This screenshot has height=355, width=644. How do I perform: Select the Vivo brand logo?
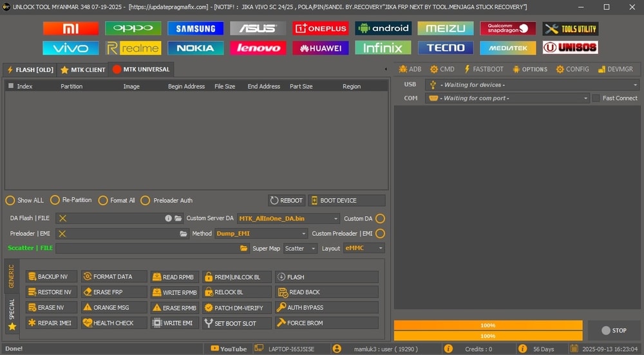click(71, 48)
